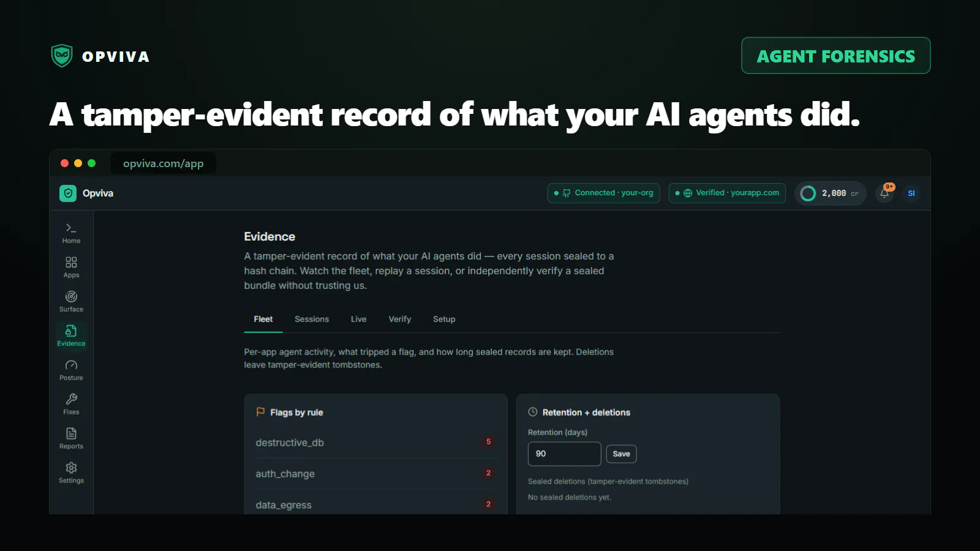This screenshot has width=980, height=551.
Task: Click the Connected · your-org status pill
Action: 603,193
